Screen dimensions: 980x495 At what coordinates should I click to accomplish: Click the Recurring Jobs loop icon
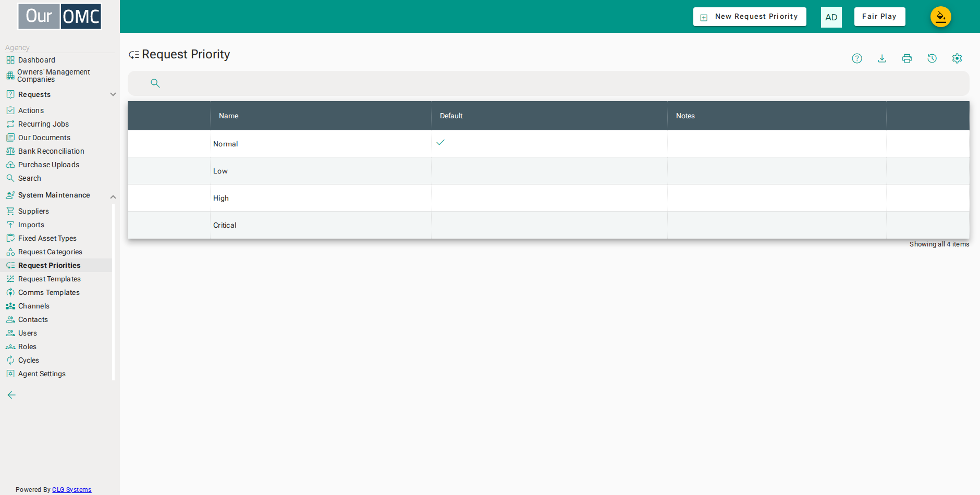(x=10, y=124)
